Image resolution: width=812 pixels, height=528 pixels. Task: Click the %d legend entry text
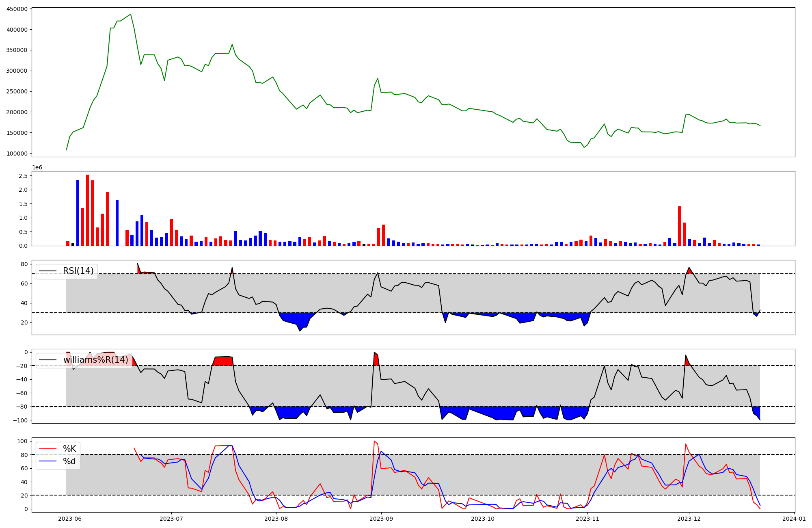tap(69, 461)
